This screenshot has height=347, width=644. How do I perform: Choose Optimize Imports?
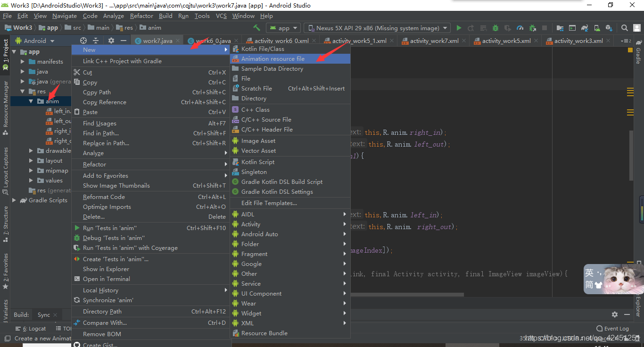tap(150, 207)
